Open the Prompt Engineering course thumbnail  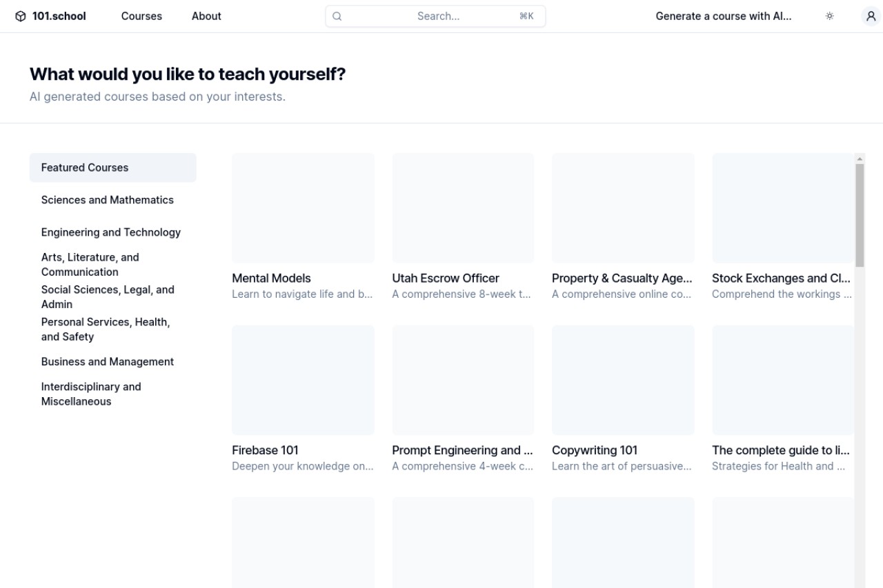click(463, 381)
